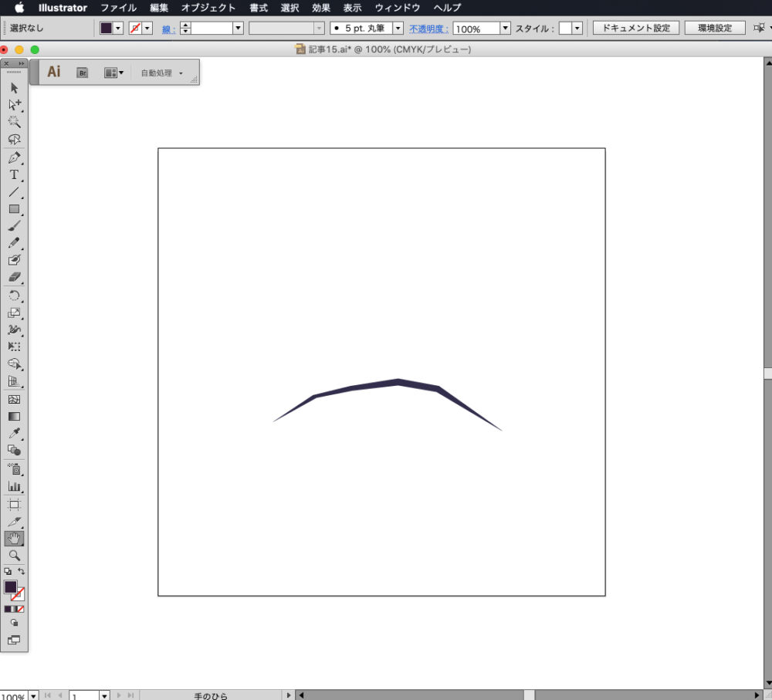Viewport: 772px width, 700px height.
Task: Expand the 不透明度 percentage dropdown
Action: pos(506,28)
